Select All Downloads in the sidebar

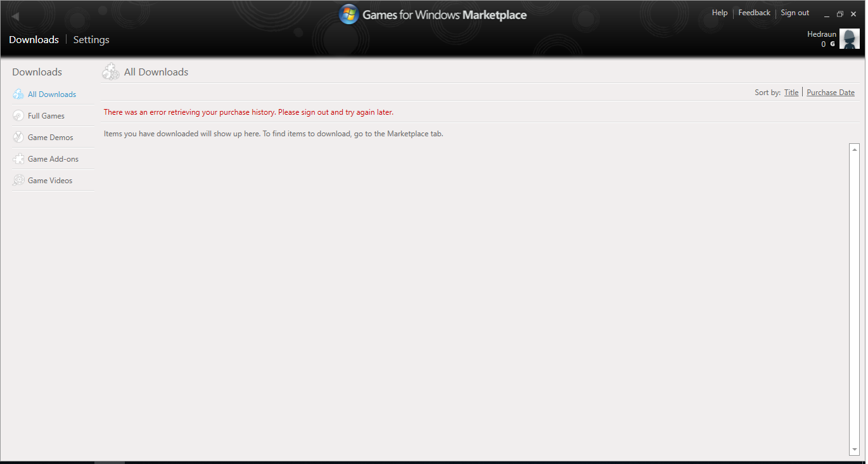pyautogui.click(x=52, y=94)
